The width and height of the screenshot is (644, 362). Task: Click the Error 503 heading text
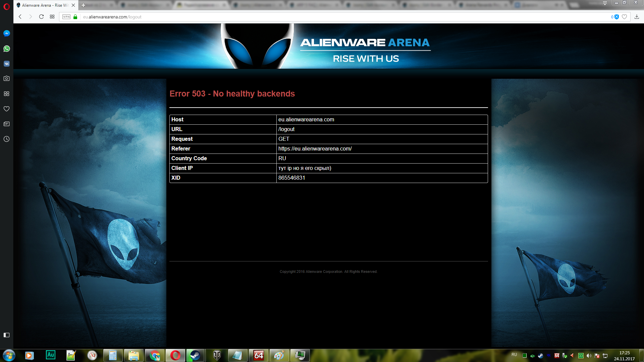click(232, 94)
